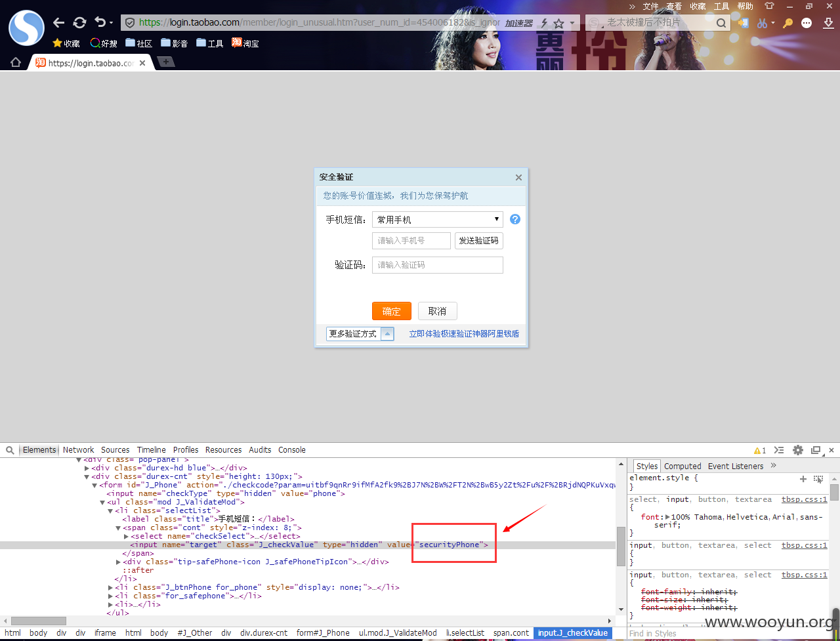Toggle element state icon in Styles
The width and height of the screenshot is (840, 641).
(x=818, y=479)
